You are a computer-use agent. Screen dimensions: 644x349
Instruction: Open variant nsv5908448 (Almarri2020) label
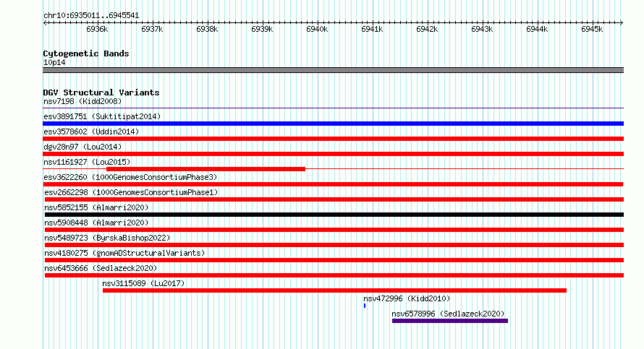click(x=96, y=223)
